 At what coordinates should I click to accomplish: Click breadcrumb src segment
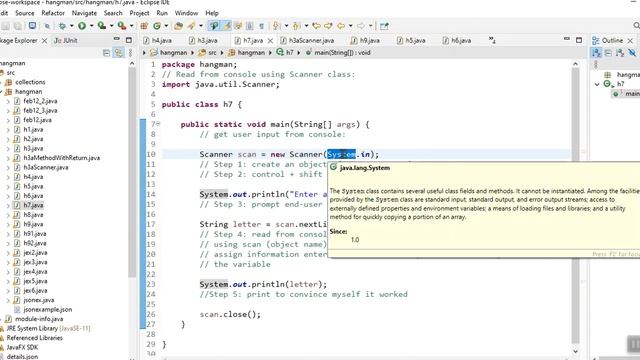[x=207, y=53]
